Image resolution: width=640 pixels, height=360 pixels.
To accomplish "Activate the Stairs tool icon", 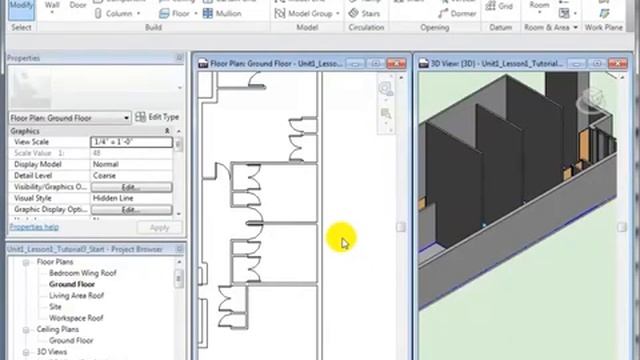I will (x=353, y=13).
